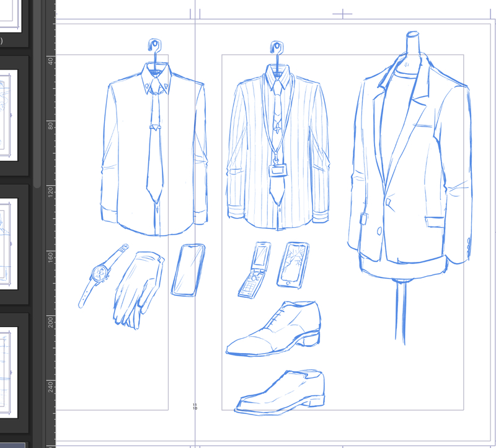Click the blazer on the mannequin sketch

point(410,158)
